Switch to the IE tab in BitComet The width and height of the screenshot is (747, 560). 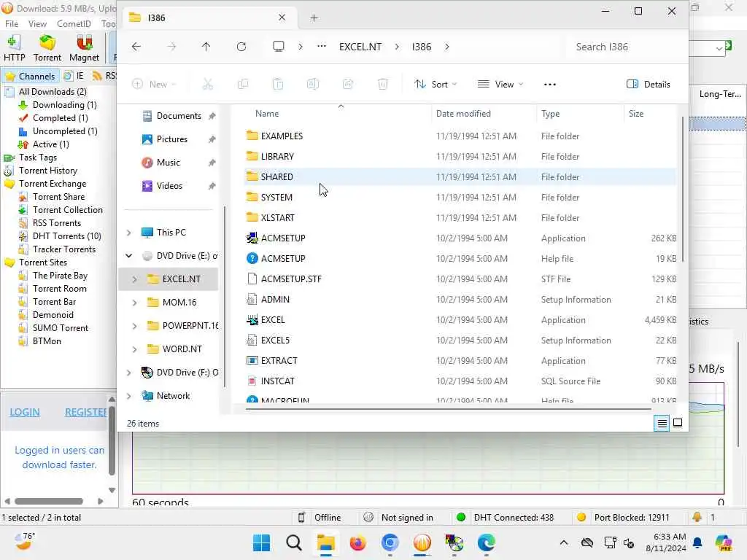[x=75, y=76]
